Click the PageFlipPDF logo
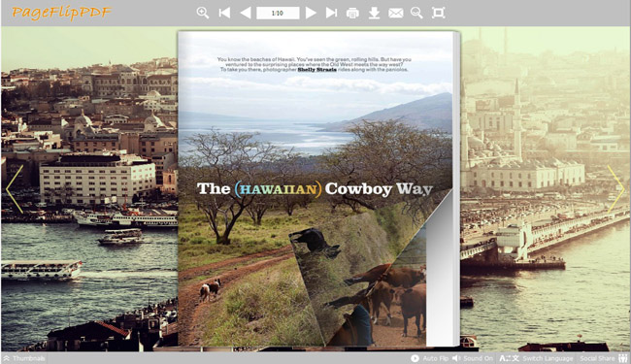The height and width of the screenshot is (364, 631). 61,13
